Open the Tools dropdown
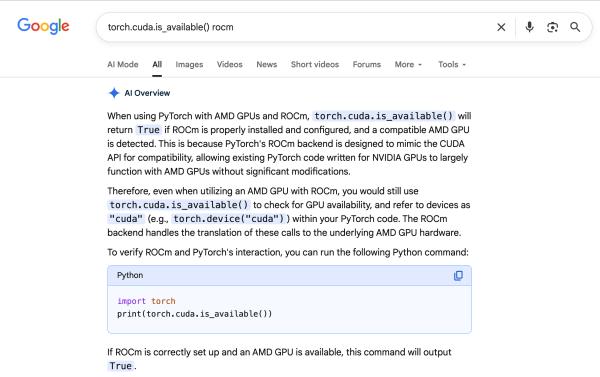Viewport: 600px width, 377px height. click(452, 64)
